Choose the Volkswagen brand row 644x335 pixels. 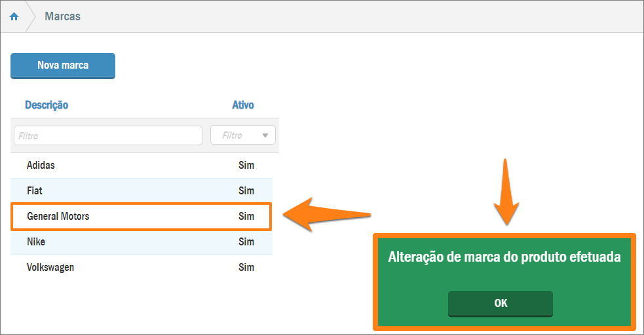coord(50,268)
